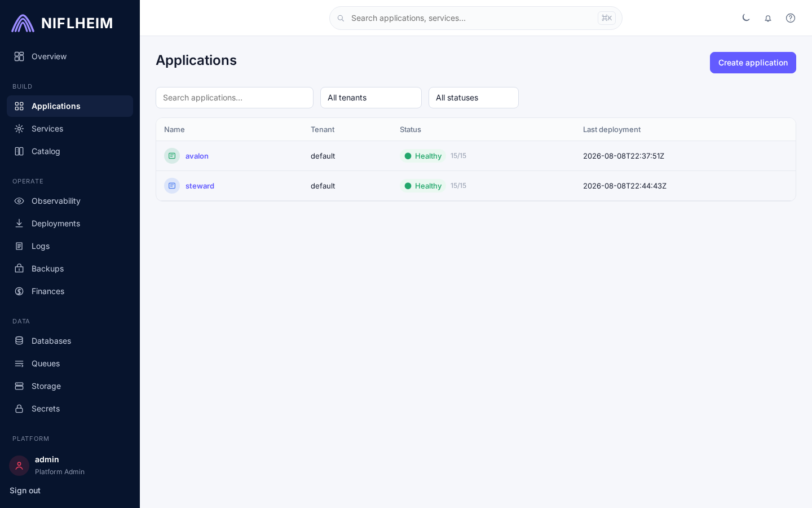Click the Storage icon

coord(19,386)
